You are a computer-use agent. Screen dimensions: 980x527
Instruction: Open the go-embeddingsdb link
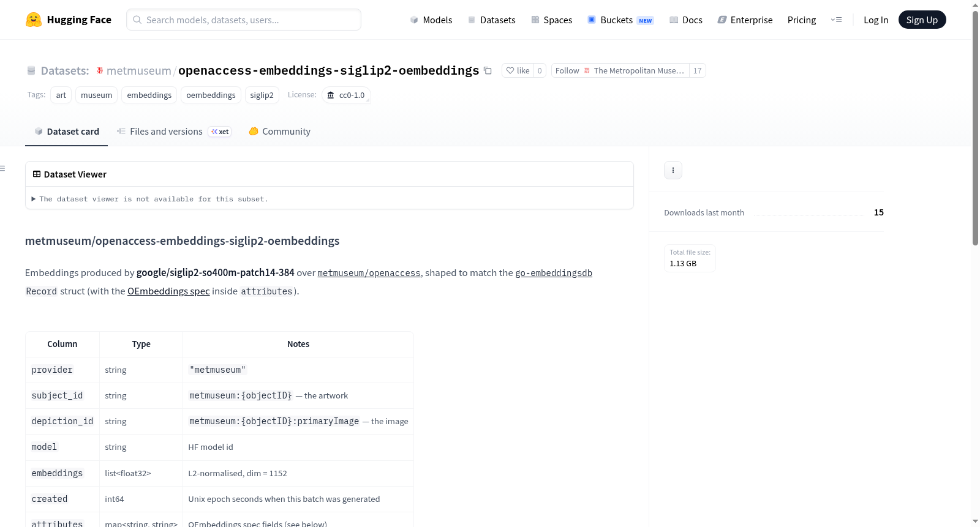[554, 273]
